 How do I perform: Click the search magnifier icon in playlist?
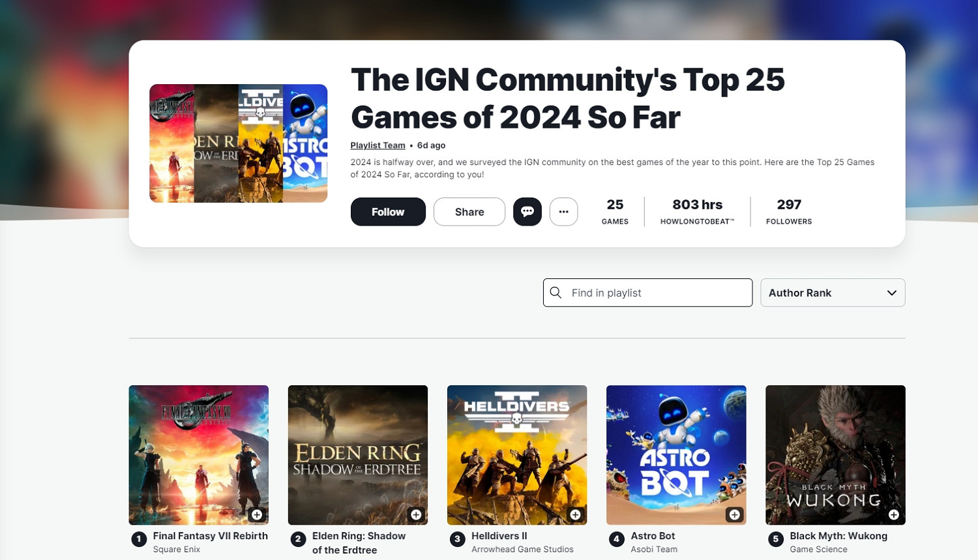pos(556,293)
